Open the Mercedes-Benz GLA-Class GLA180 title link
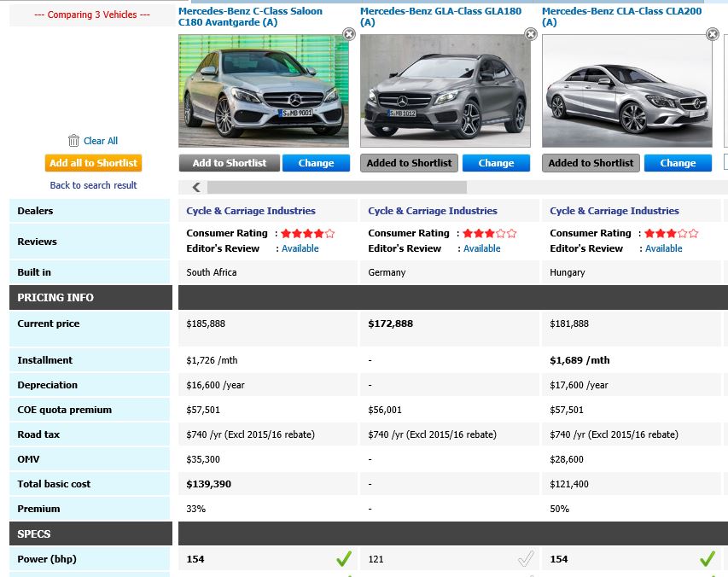The image size is (728, 577). coord(440,17)
